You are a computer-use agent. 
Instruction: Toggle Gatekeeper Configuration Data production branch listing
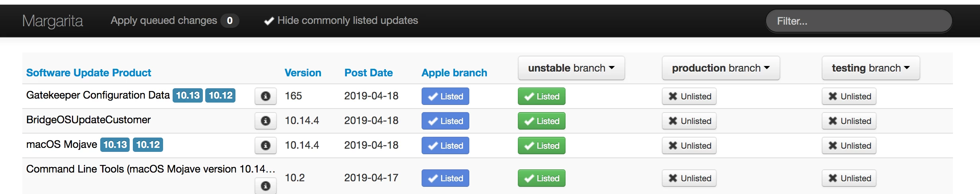[x=689, y=96]
